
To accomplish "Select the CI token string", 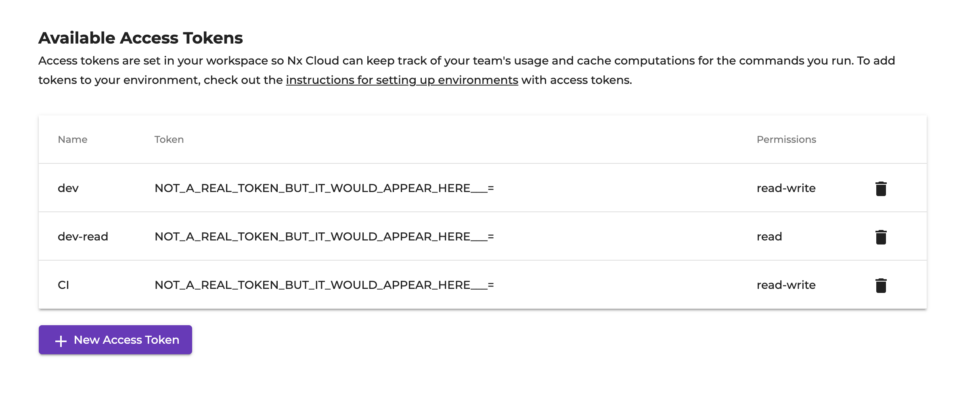I will coord(324,285).
